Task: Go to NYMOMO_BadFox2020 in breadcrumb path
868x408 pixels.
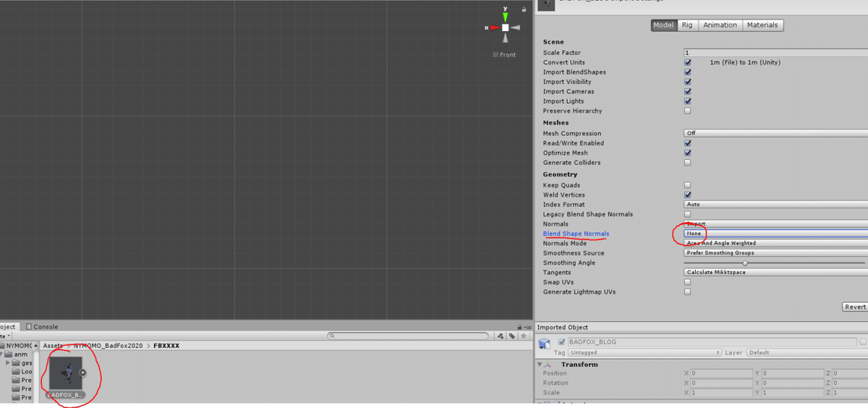Action: coord(109,346)
